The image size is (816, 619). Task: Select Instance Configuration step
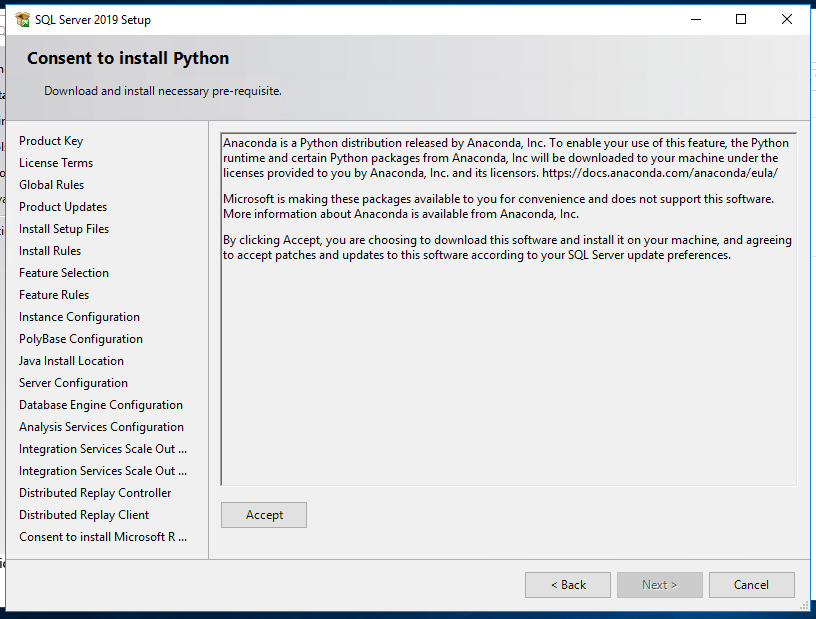coord(79,317)
